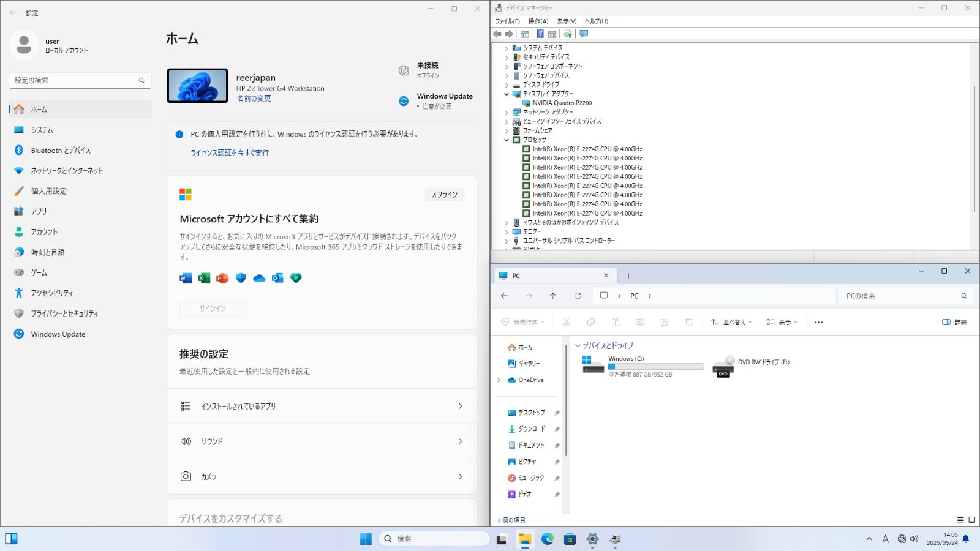Click the Cut icon in Explorer toolbar

[567, 322]
